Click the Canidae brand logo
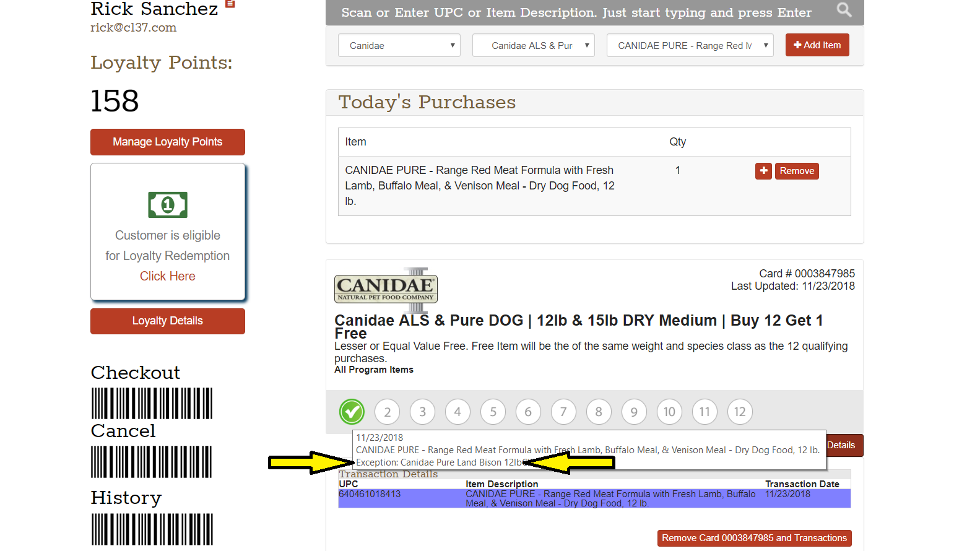The image size is (980, 551). tap(386, 289)
